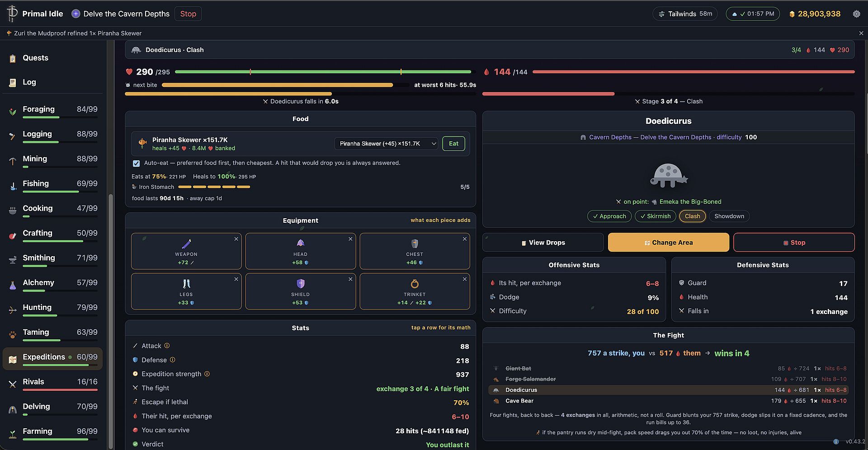Click the Doedicurus creature image
Screen dimensions: 868x450
pyautogui.click(x=669, y=175)
